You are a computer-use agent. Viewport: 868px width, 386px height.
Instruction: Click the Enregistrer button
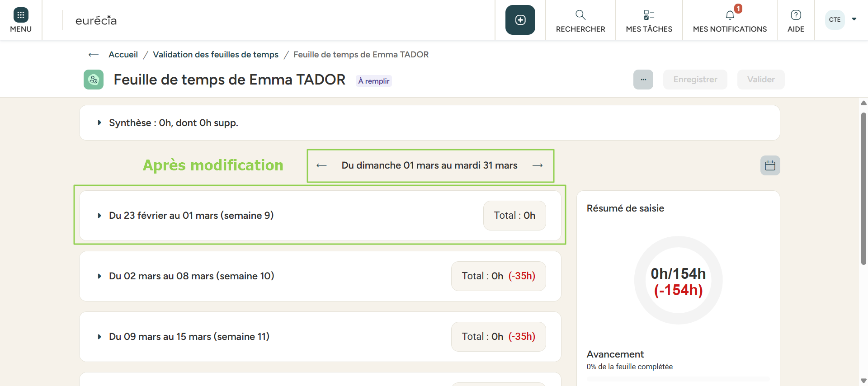pyautogui.click(x=695, y=80)
